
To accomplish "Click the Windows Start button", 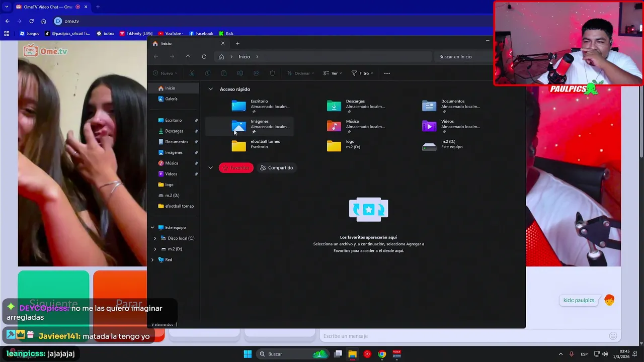I will click(x=248, y=354).
